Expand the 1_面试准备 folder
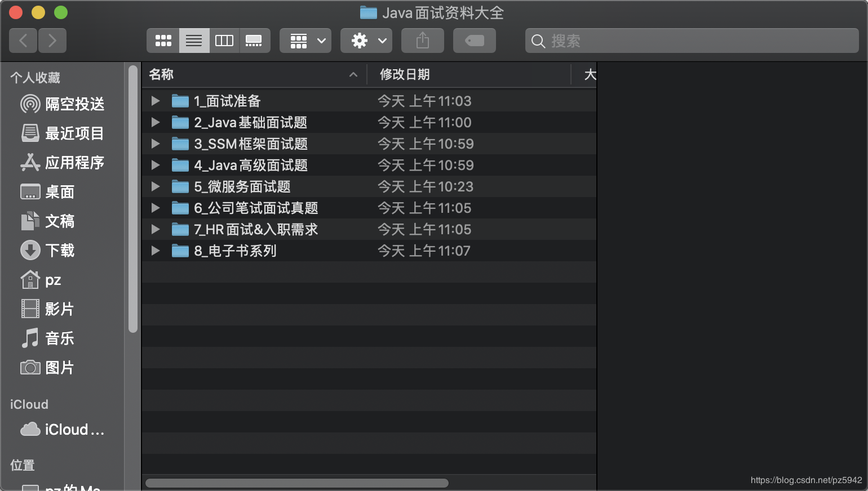The width and height of the screenshot is (868, 491). pyautogui.click(x=155, y=101)
